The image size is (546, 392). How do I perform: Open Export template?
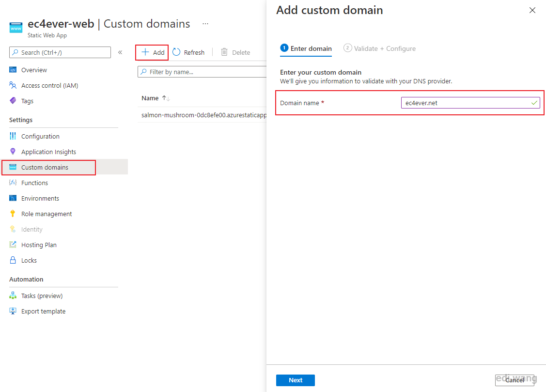tap(43, 311)
